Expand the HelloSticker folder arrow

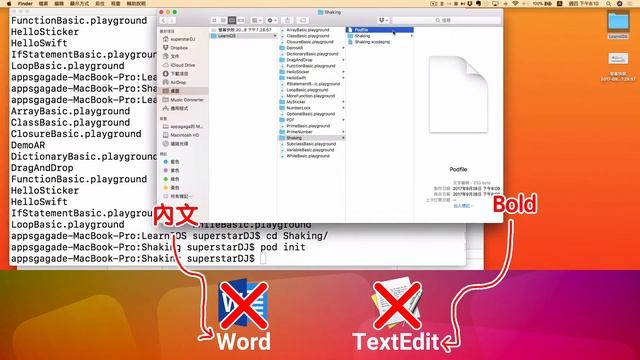point(343,72)
